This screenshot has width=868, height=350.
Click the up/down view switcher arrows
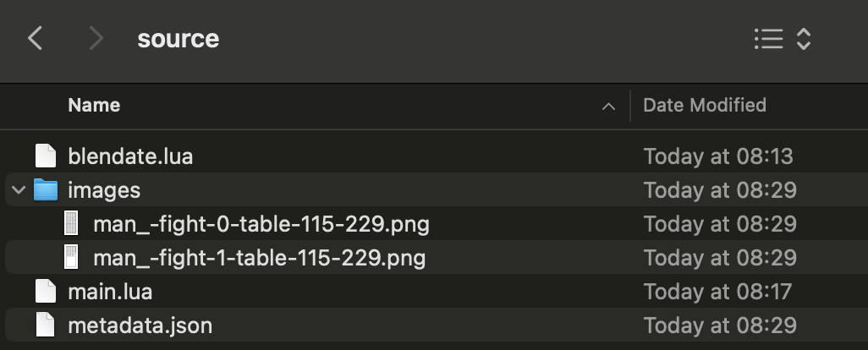[x=803, y=39]
